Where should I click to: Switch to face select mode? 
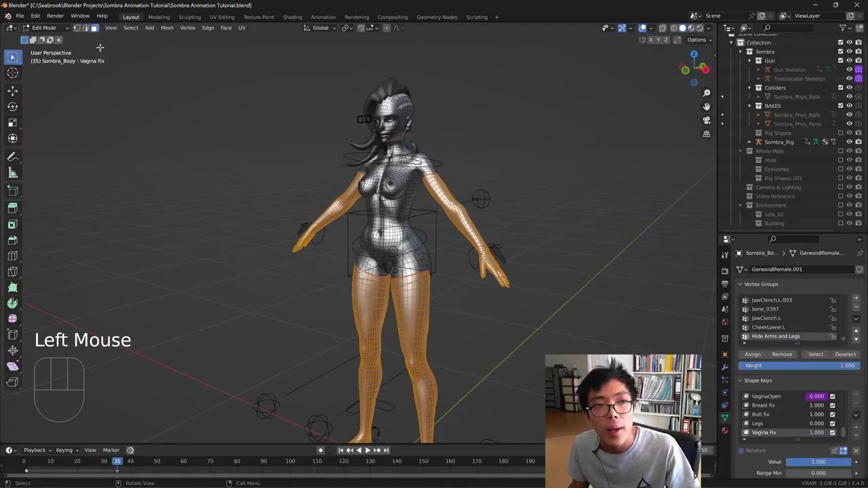pyautogui.click(x=94, y=28)
